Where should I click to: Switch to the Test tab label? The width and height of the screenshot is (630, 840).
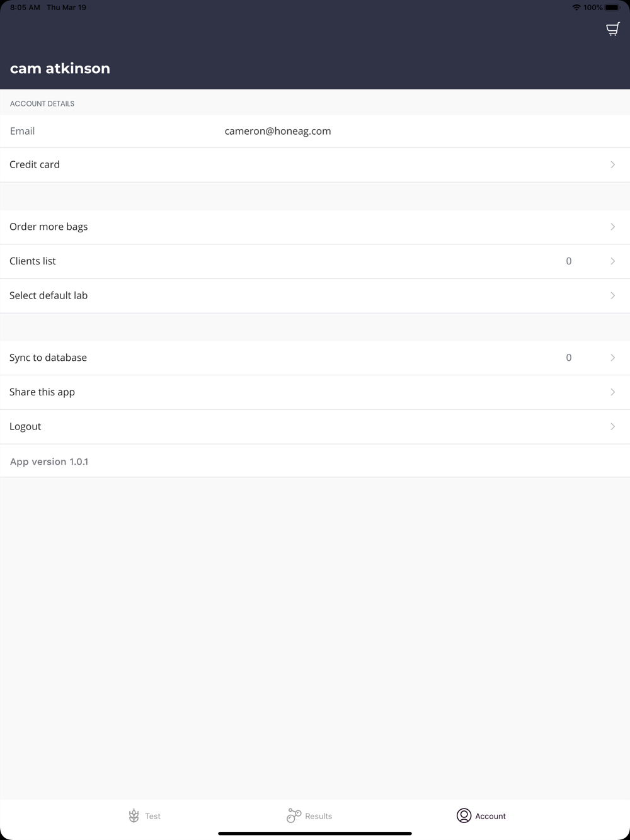point(153,816)
